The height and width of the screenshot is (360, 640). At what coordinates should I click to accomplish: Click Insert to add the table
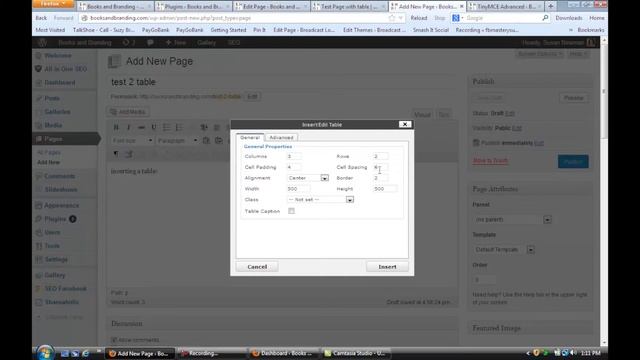387,267
